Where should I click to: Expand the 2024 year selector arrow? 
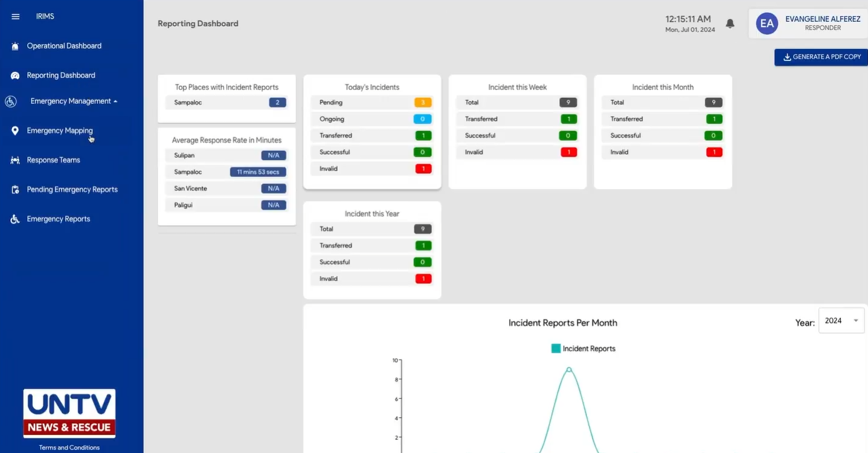856,320
